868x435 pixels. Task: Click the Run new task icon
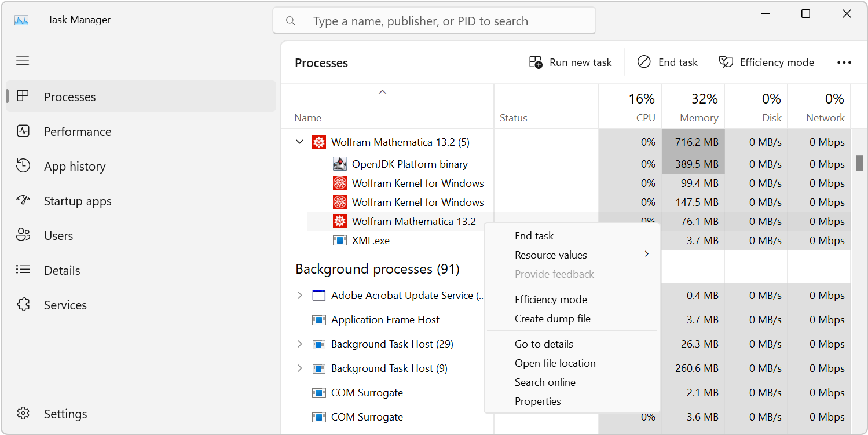pyautogui.click(x=536, y=62)
